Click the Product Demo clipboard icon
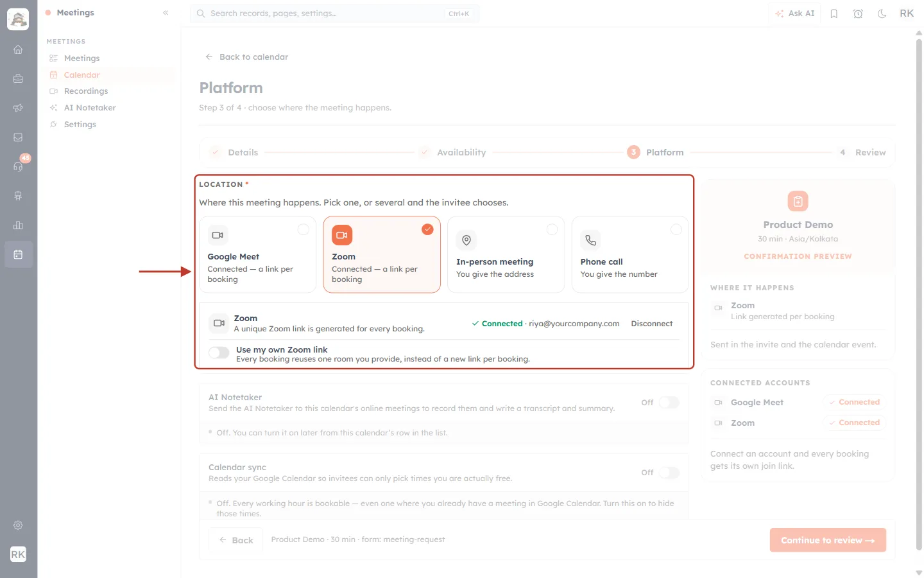Image resolution: width=924 pixels, height=578 pixels. pos(798,202)
